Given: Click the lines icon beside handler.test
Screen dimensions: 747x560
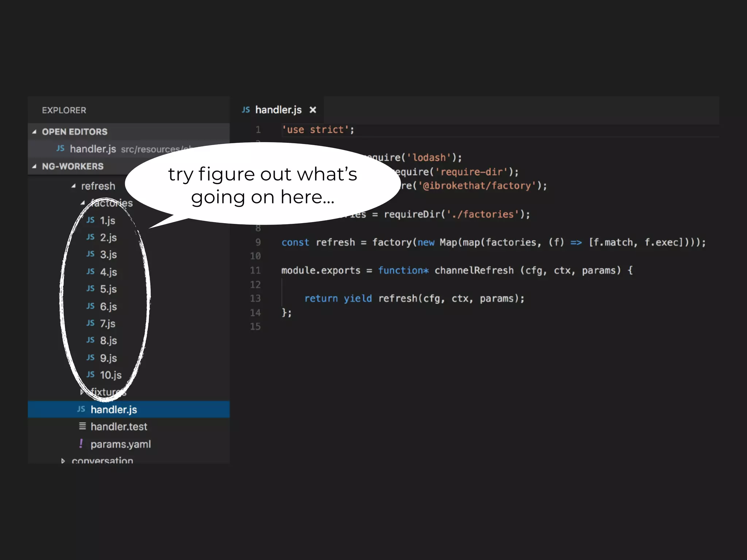Looking at the screenshot, I should (82, 426).
